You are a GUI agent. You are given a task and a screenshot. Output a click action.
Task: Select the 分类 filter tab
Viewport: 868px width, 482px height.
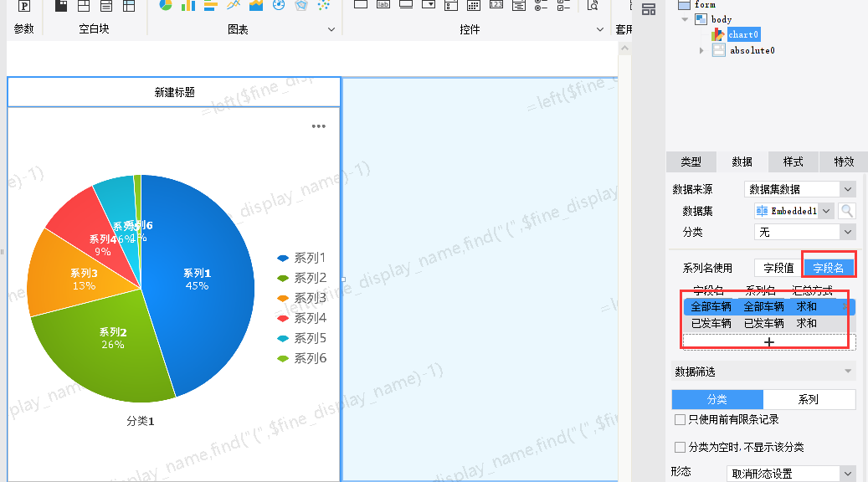click(x=717, y=399)
